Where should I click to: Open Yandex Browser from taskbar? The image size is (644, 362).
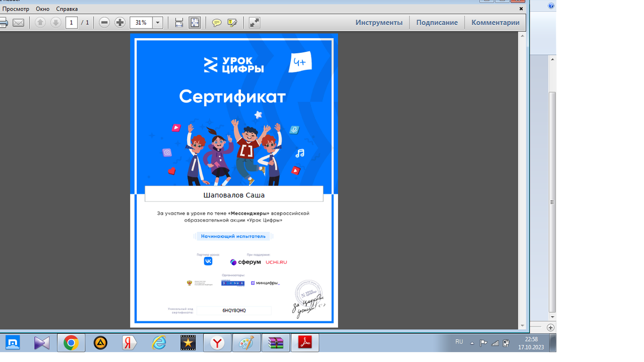click(217, 343)
